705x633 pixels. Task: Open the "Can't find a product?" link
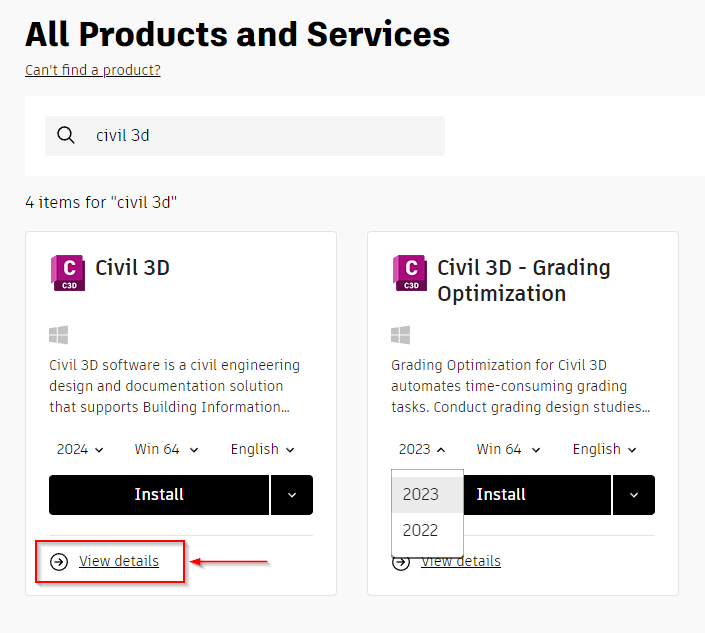tap(93, 70)
